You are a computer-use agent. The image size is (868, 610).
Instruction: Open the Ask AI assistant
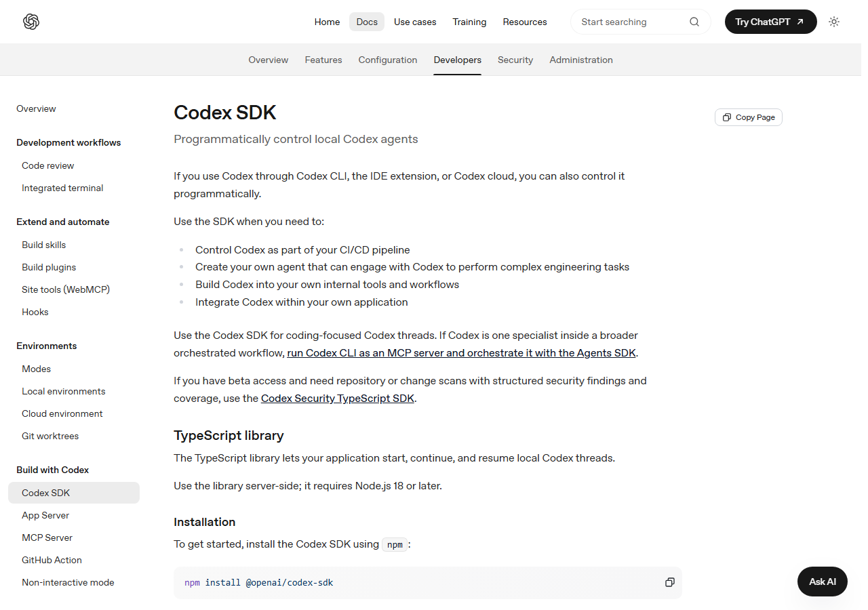click(823, 582)
